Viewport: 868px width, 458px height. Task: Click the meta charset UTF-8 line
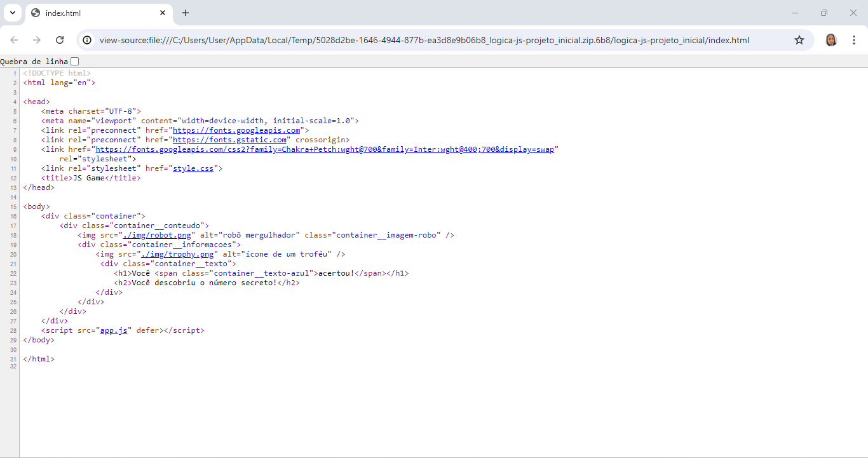tap(91, 111)
